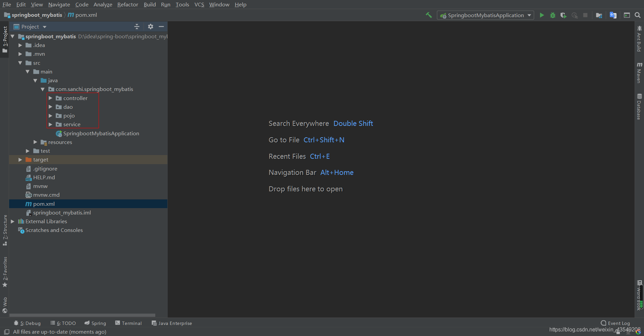Open the Maven tool window

click(x=639, y=73)
